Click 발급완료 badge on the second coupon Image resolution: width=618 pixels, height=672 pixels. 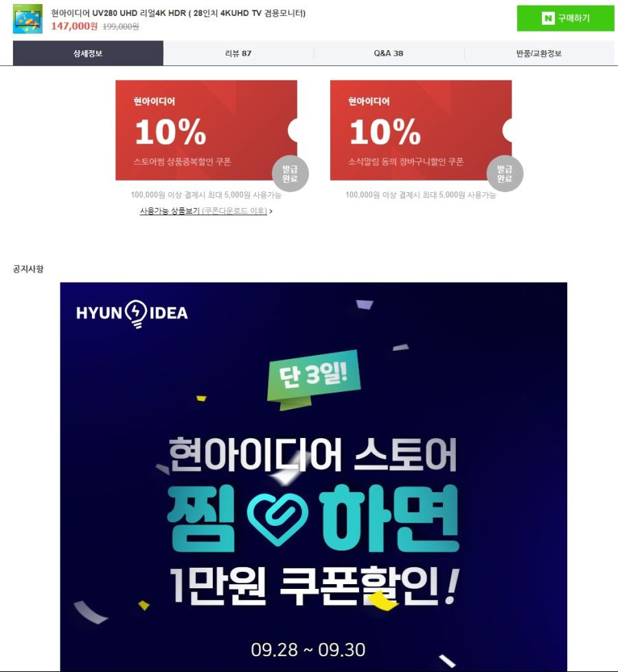tap(505, 174)
